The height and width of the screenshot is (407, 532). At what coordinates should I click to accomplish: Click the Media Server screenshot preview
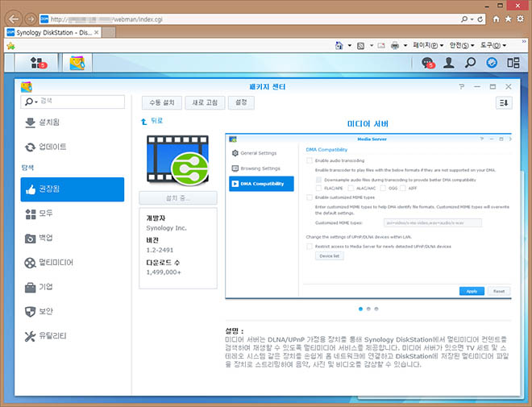click(x=368, y=216)
